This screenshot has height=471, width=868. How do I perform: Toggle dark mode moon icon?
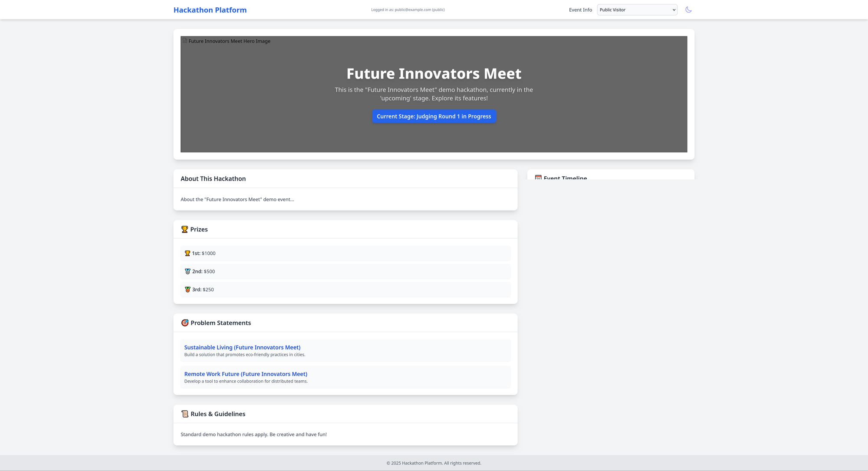(x=688, y=10)
